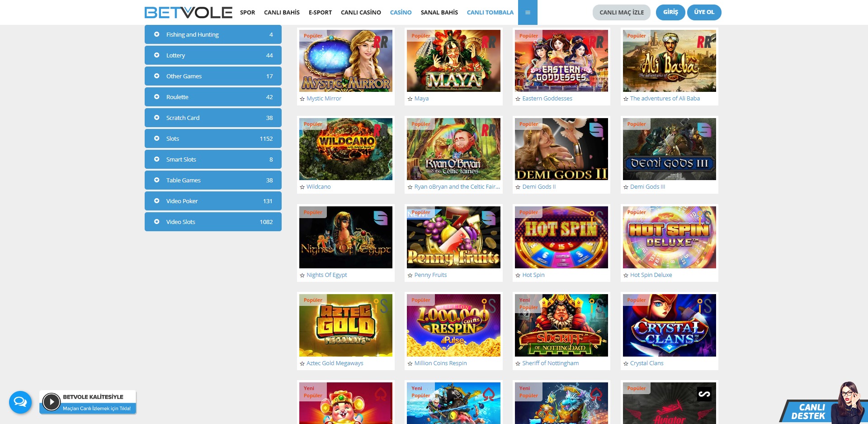This screenshot has width=868, height=424.
Task: Favorite Nights Of Egypt with star icon
Action: [x=302, y=275]
